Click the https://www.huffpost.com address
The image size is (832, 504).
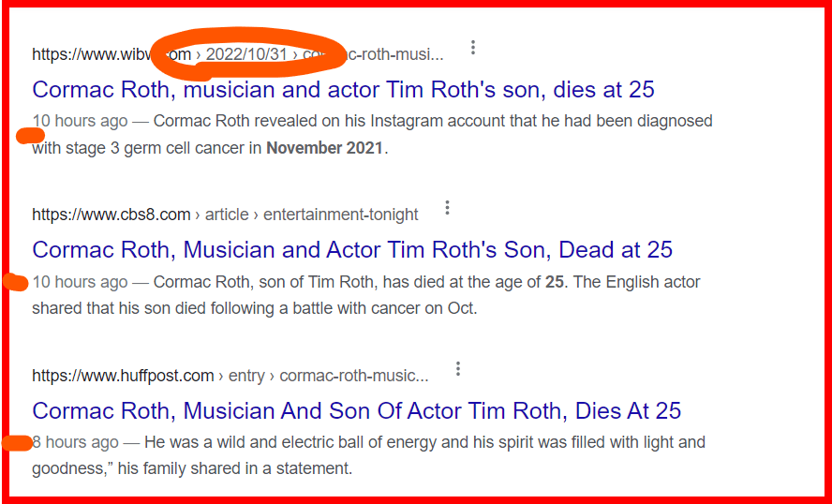(x=123, y=376)
